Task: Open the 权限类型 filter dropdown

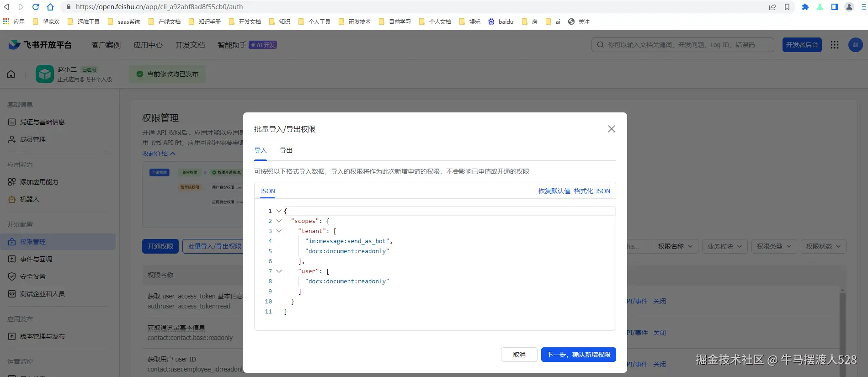Action: (774, 246)
